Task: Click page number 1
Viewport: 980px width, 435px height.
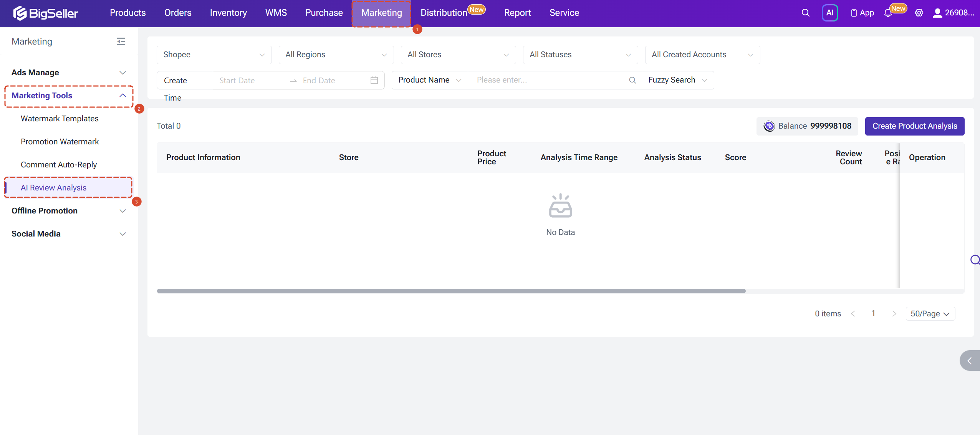Action: coord(873,314)
